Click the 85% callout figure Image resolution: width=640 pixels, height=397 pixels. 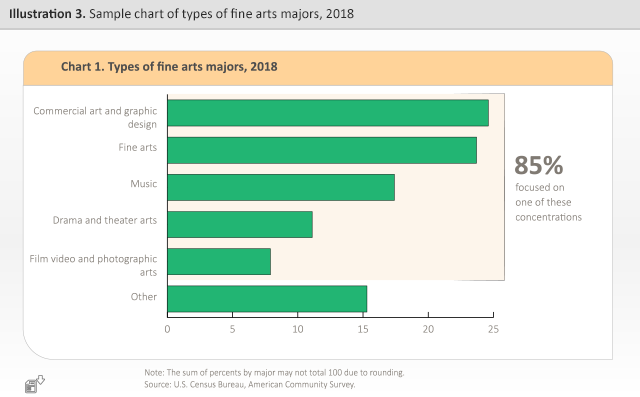click(539, 165)
